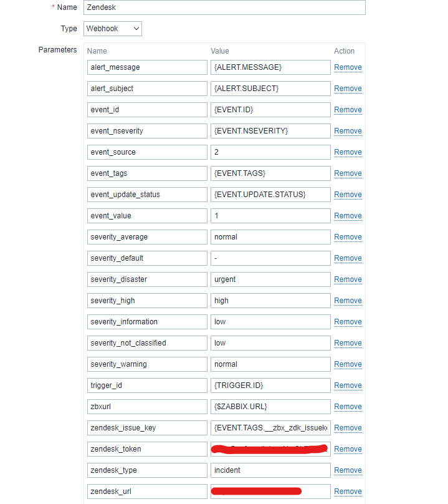Remove the alert_subject parameter
448x504 pixels.
(348, 89)
